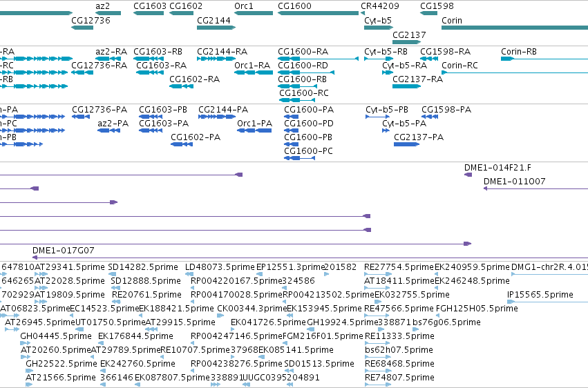Click the CG1598 gene label

click(437, 6)
